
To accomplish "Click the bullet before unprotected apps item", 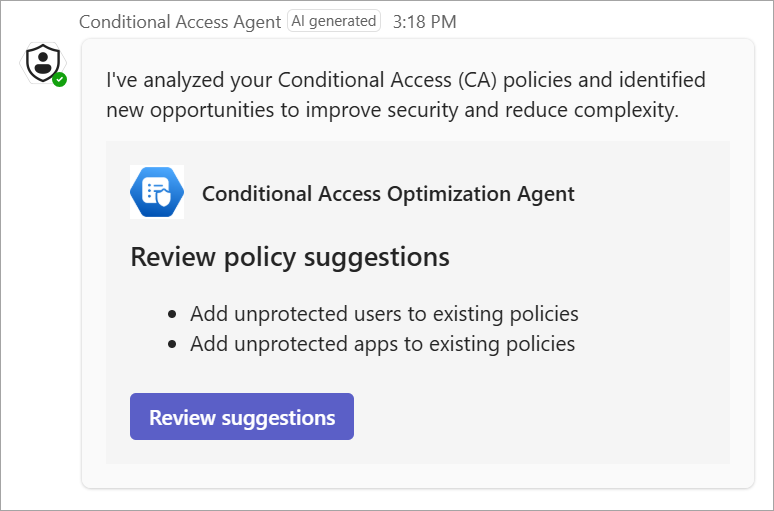I will [172, 344].
